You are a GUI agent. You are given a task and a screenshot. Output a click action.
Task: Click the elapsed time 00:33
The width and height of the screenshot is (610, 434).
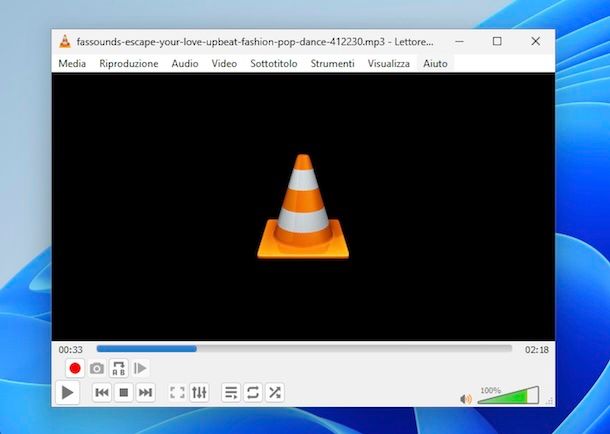70,350
